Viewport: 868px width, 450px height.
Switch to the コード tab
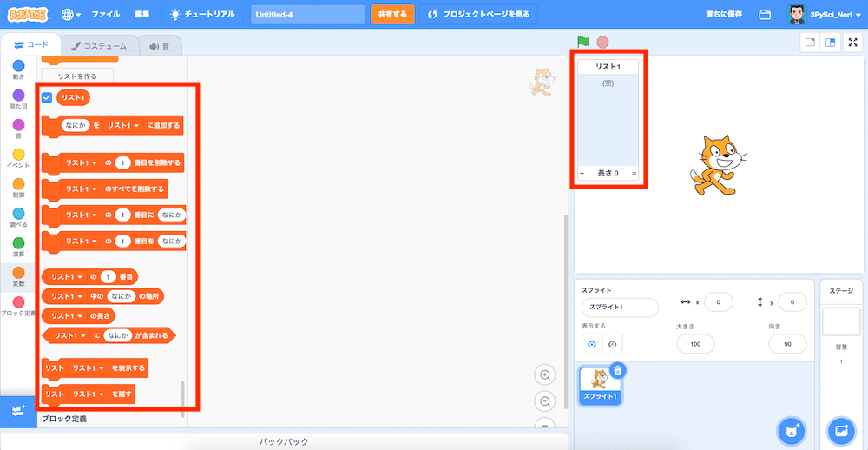pos(31,45)
